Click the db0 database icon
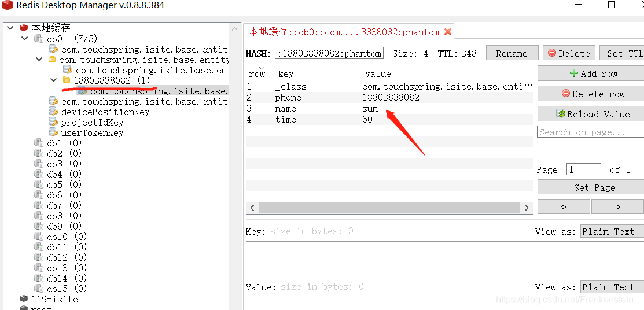This screenshot has width=644, height=310. pyautogui.click(x=39, y=38)
